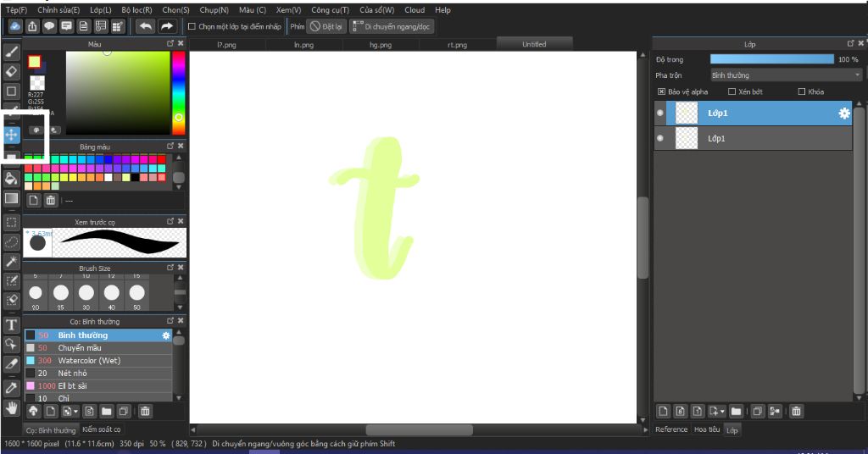Open the Chỉnh sửa(E) menu

click(x=58, y=10)
